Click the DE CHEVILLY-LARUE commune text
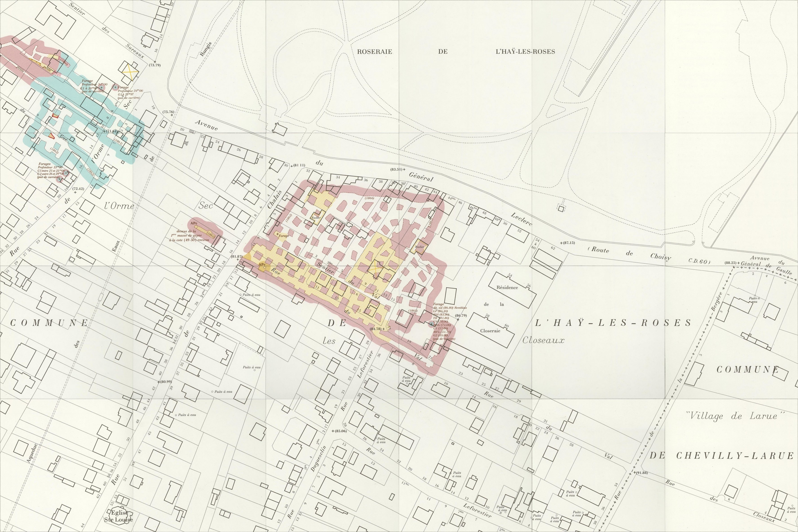Viewport: 798px width, 532px height. click(721, 456)
